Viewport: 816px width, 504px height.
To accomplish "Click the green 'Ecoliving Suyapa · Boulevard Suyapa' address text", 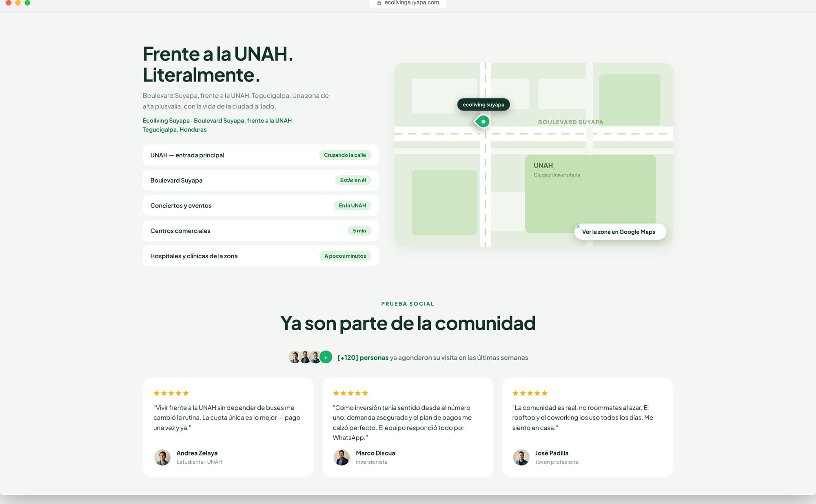I will pyautogui.click(x=217, y=121).
